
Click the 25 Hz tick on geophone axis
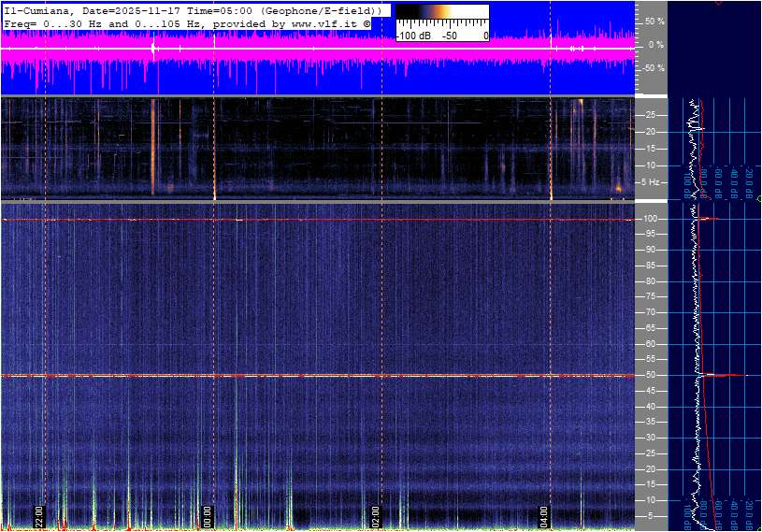tap(652, 115)
